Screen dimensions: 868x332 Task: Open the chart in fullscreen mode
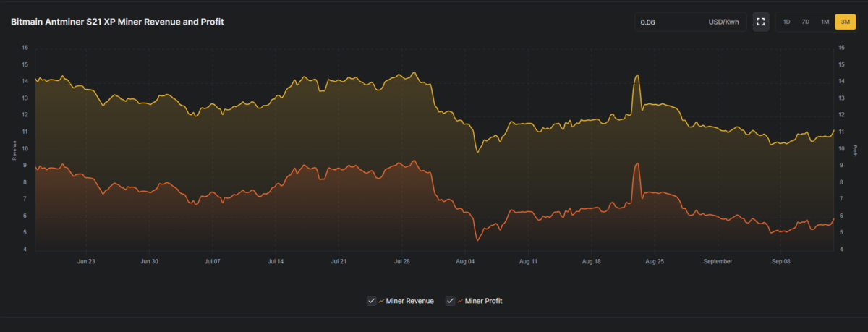click(x=760, y=22)
